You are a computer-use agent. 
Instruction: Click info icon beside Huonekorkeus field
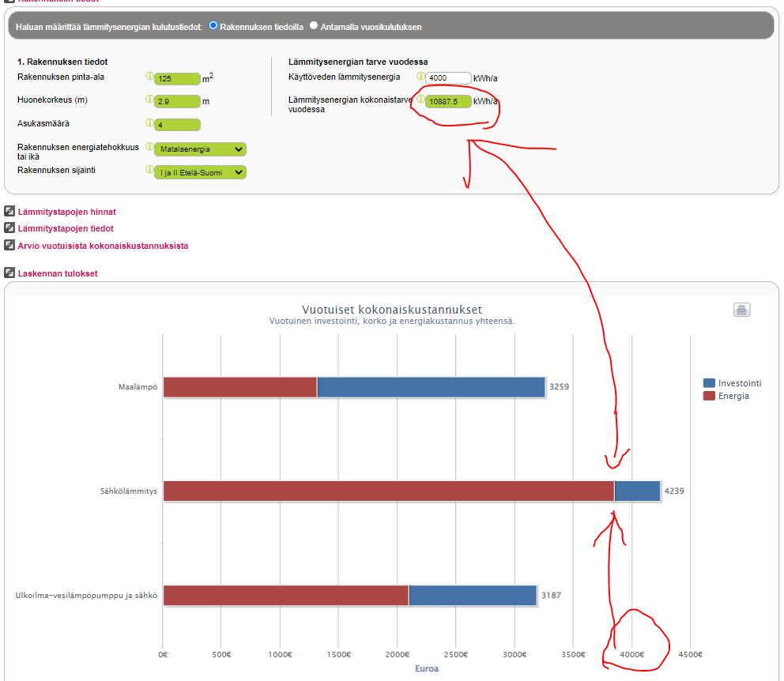(149, 100)
